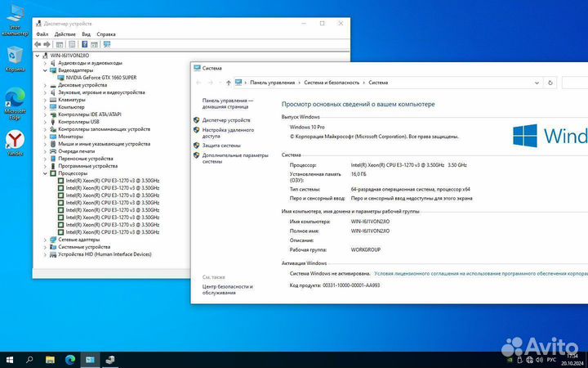Collapse the Видеоадаптеры node
Image resolution: width=588 pixels, height=368 pixels.
[45, 70]
